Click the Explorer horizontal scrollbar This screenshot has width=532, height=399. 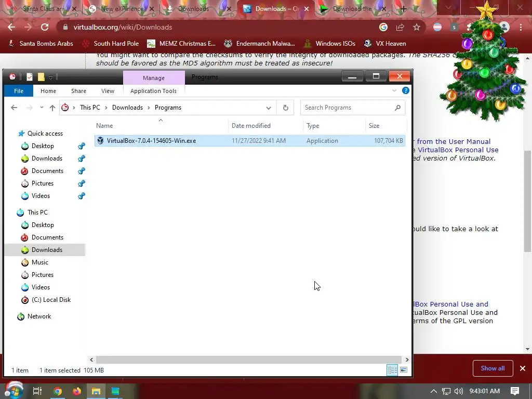[249, 360]
